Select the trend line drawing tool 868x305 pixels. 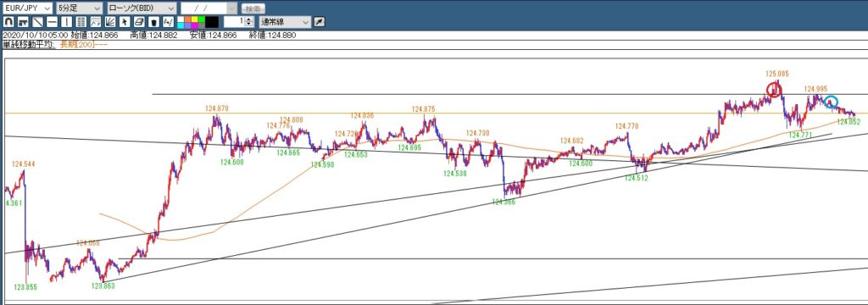(x=37, y=21)
